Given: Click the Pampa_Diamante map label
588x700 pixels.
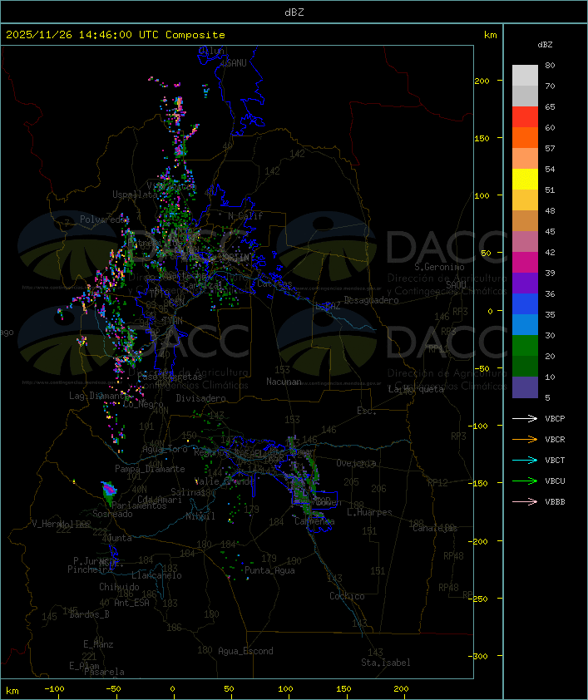Looking at the screenshot, I should [x=150, y=469].
